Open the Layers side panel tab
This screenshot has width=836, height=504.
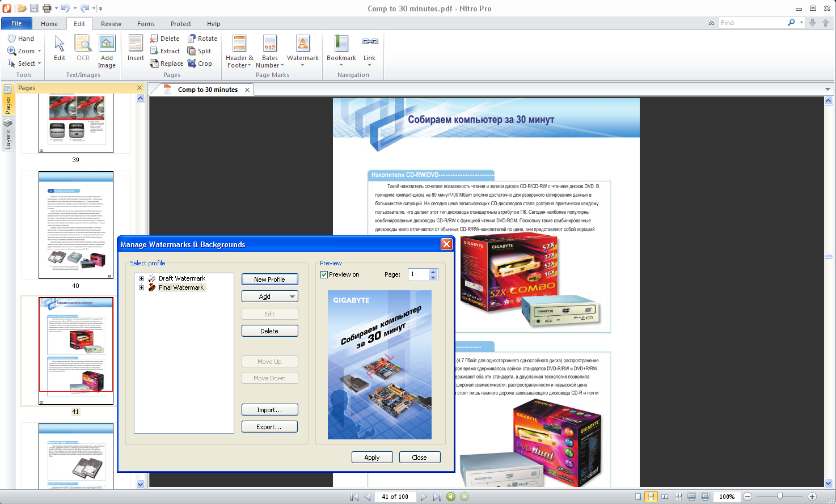tap(8, 135)
